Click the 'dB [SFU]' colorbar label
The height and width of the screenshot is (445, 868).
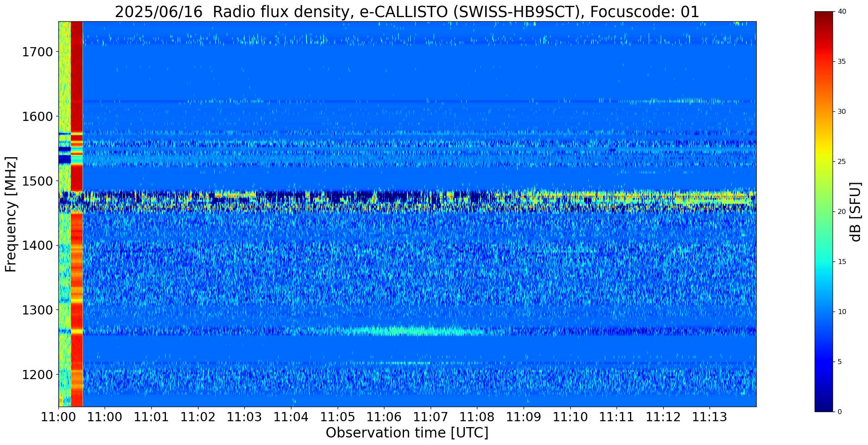[855, 212]
